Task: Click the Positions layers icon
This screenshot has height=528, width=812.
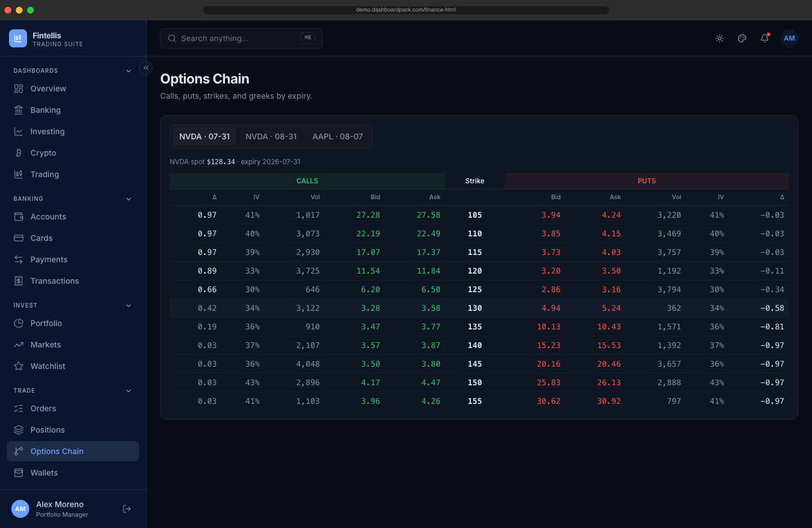Action: pos(19,430)
